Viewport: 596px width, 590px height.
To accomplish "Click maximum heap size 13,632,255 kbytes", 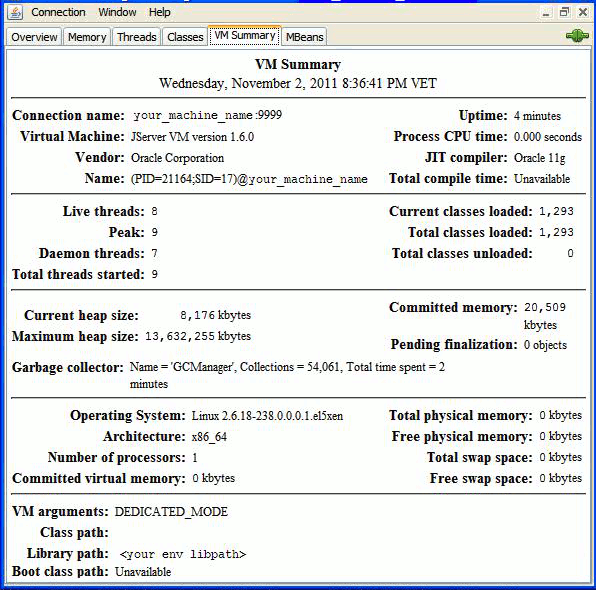I will 198,336.
